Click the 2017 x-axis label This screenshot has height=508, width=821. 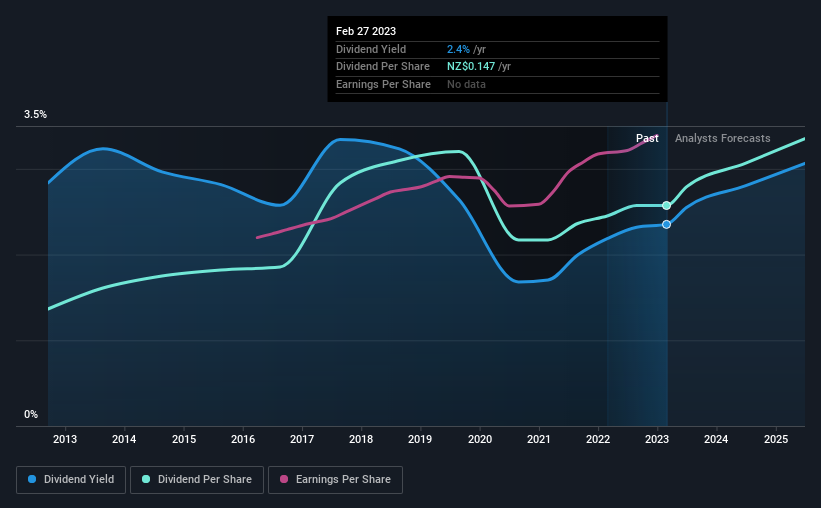coord(302,439)
